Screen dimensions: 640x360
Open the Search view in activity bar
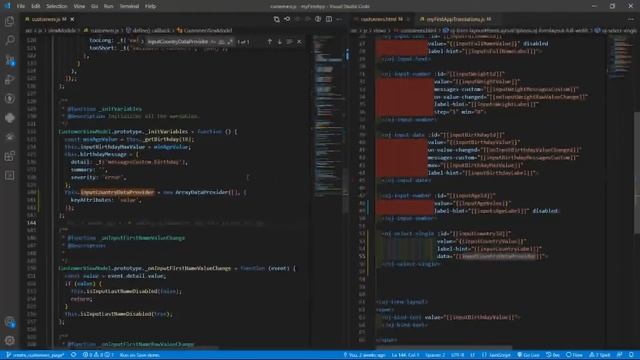pyautogui.click(x=10, y=40)
